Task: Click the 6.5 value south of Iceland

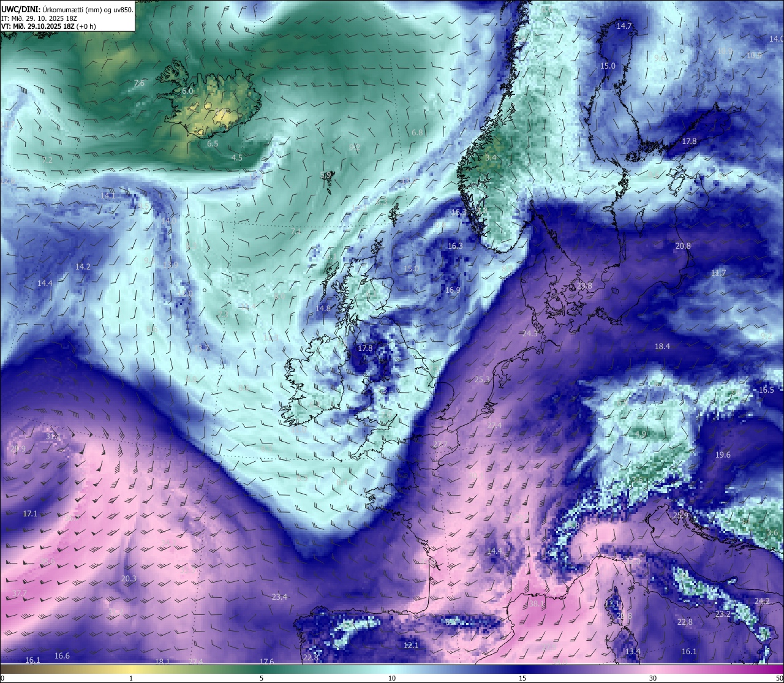Action: click(213, 143)
